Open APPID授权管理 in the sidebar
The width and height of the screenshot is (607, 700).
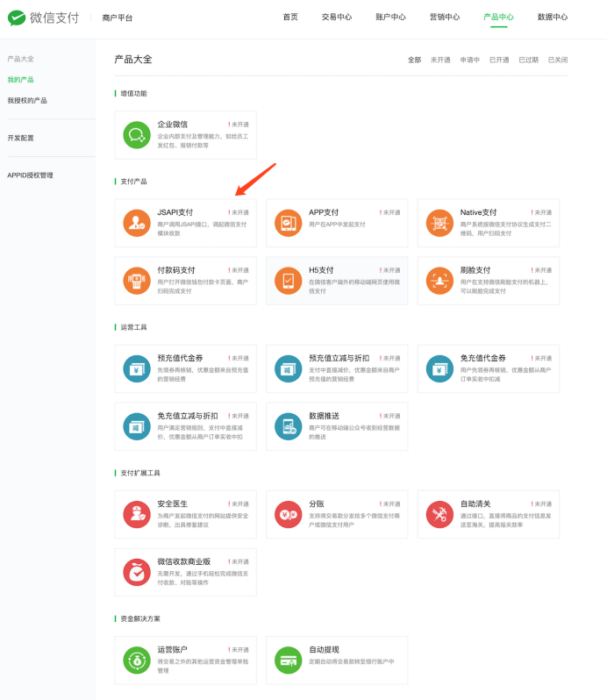pos(30,175)
